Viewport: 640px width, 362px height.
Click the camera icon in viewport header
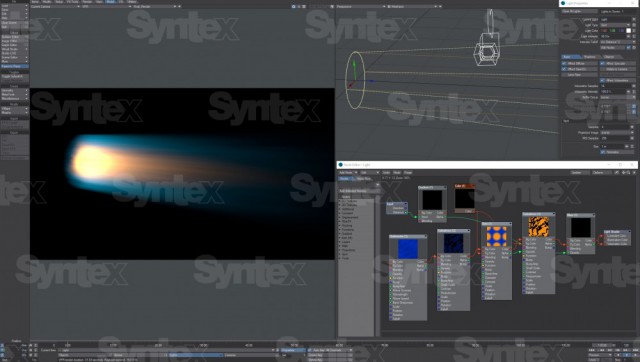pos(293,7)
